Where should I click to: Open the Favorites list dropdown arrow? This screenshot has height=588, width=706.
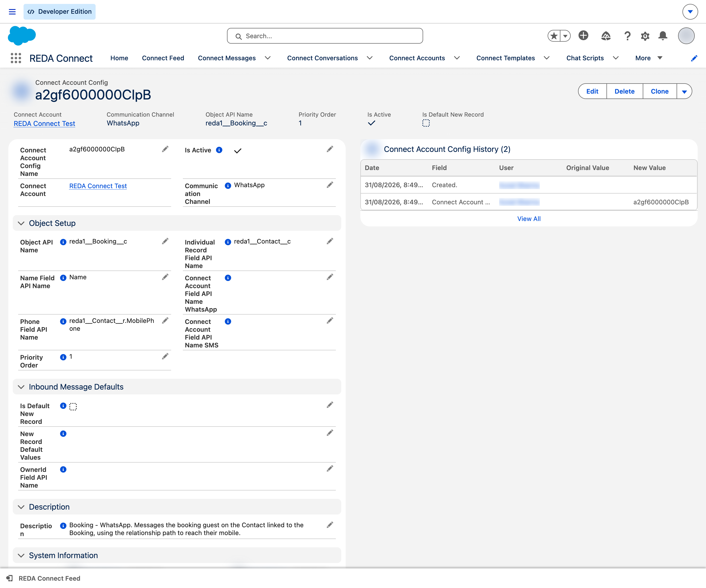[x=566, y=36]
